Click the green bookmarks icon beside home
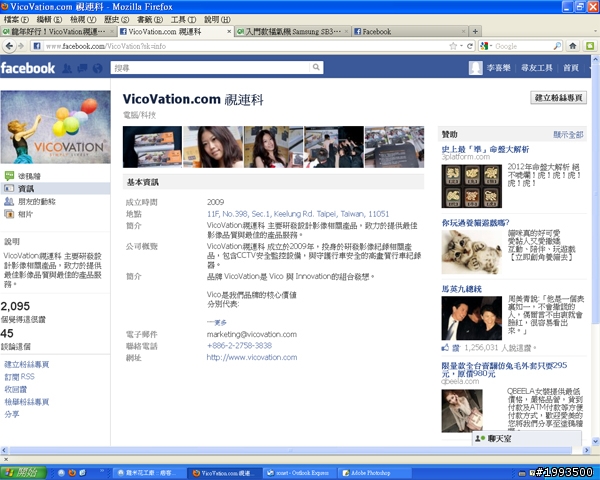Image resolution: width=600 pixels, height=480 pixels. point(590,46)
